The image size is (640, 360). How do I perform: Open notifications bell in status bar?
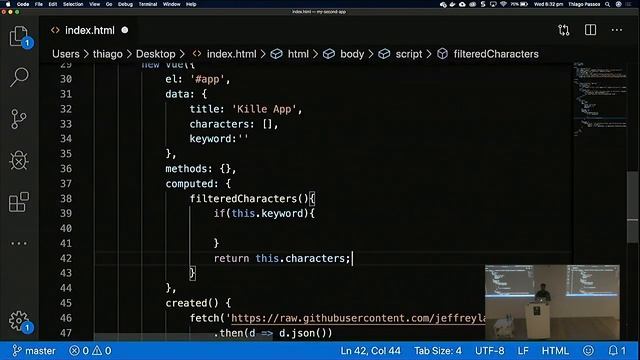pos(617,351)
